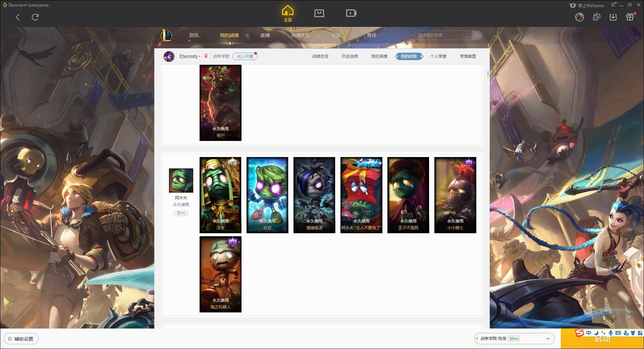Open the 法老 Amumu skin card
This screenshot has width=644, height=349.
pos(220,195)
